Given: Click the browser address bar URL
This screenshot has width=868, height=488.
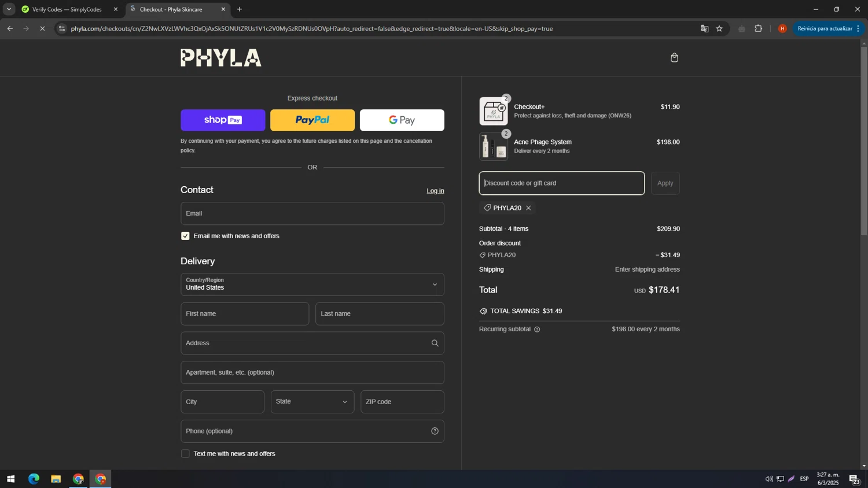Looking at the screenshot, I should click(312, 28).
